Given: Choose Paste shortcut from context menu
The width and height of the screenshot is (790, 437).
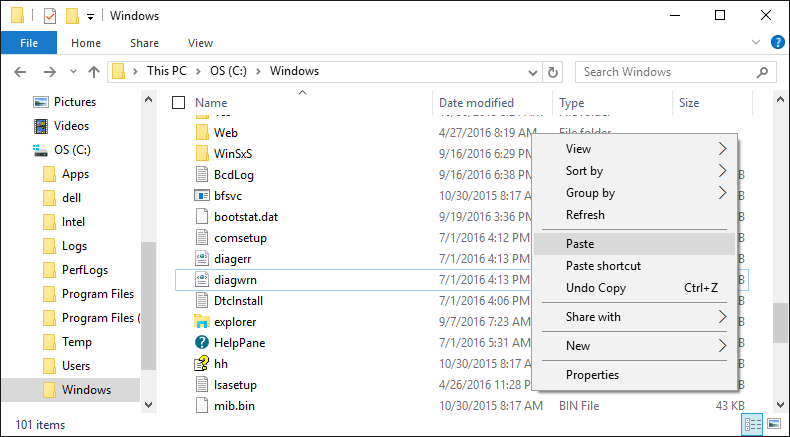Looking at the screenshot, I should (634, 266).
